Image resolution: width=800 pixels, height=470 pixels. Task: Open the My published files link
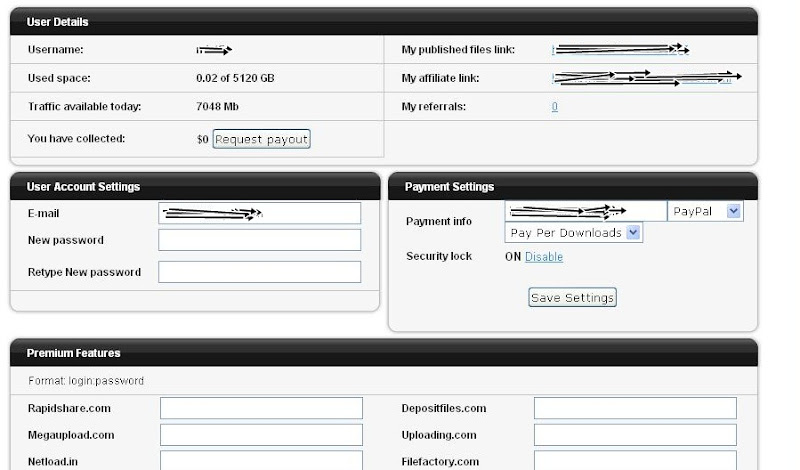coord(620,49)
